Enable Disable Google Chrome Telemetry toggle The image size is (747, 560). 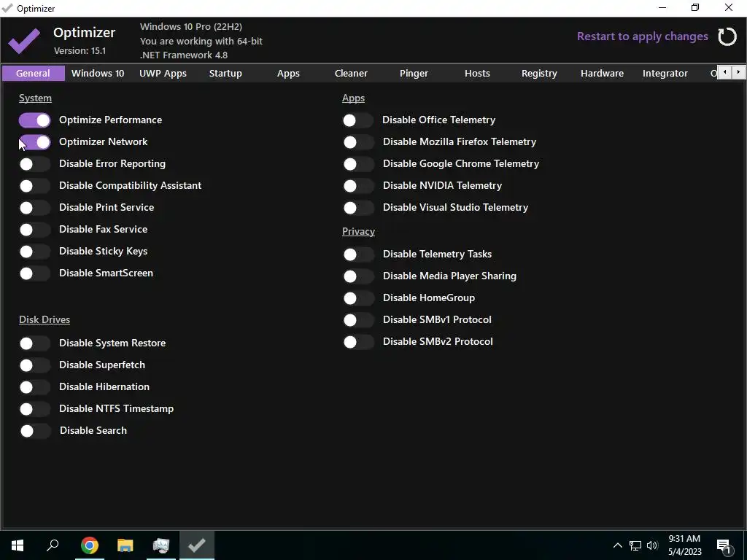[x=357, y=164]
